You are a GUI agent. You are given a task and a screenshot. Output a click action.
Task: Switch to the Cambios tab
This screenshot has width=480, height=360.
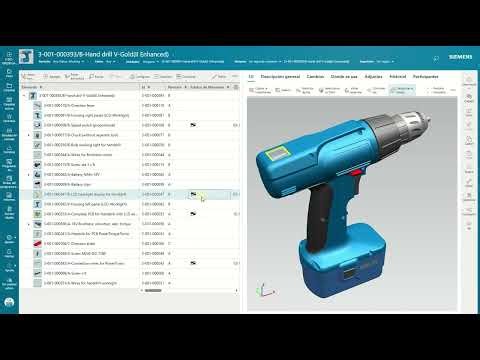tap(315, 77)
